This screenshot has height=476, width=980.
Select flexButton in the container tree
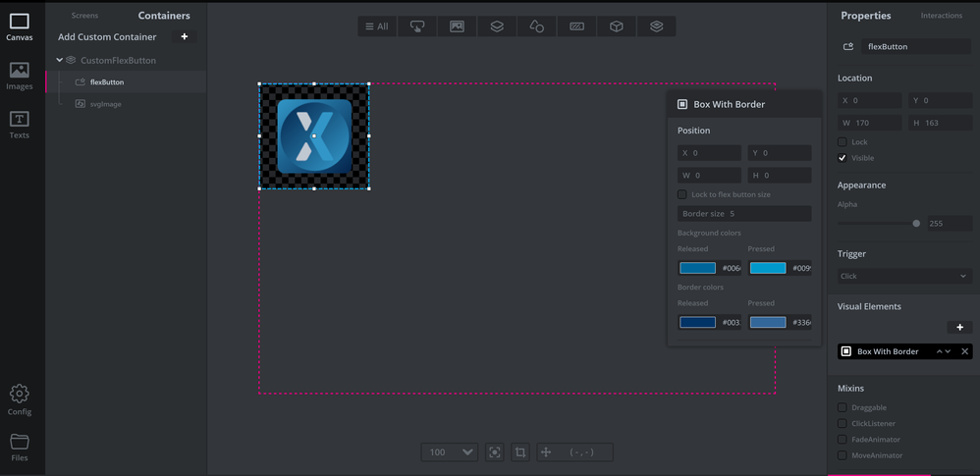(127, 81)
